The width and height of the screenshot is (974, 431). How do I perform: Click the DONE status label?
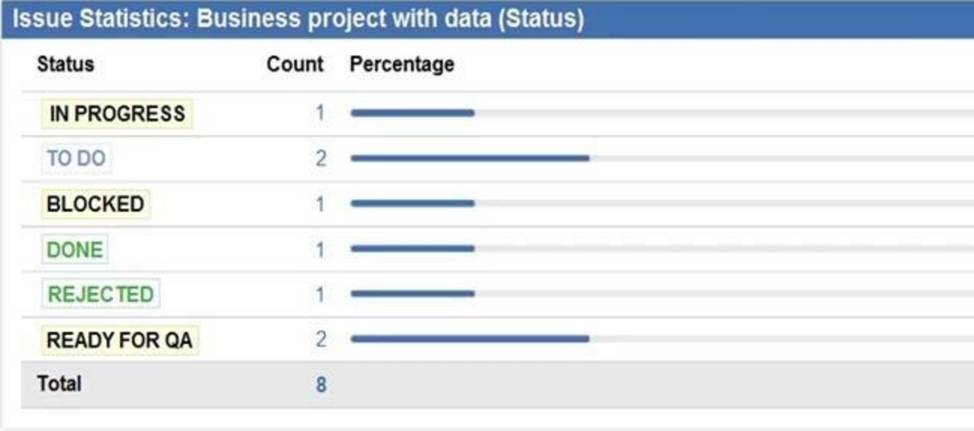pyautogui.click(x=75, y=250)
